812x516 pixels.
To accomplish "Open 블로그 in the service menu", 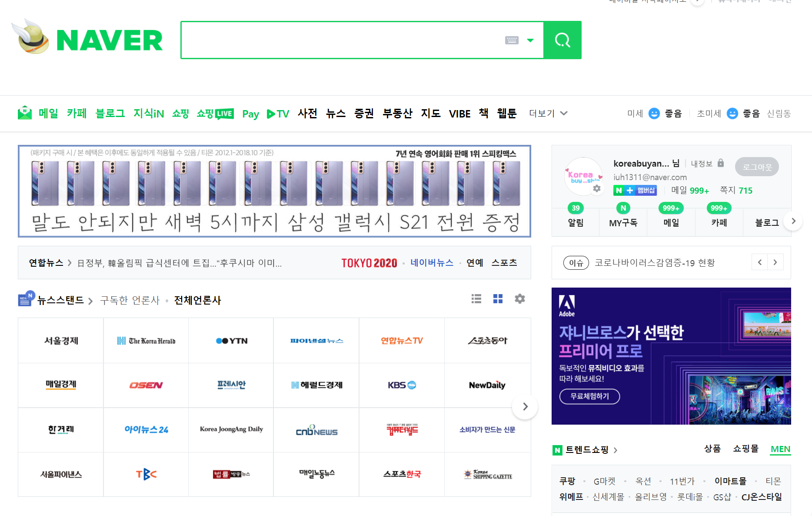I will 110,114.
